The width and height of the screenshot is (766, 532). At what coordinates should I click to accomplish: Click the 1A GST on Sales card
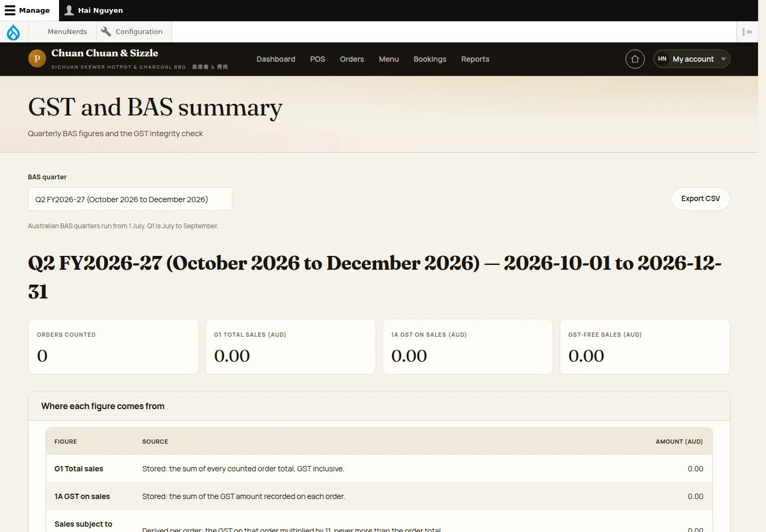pos(468,346)
